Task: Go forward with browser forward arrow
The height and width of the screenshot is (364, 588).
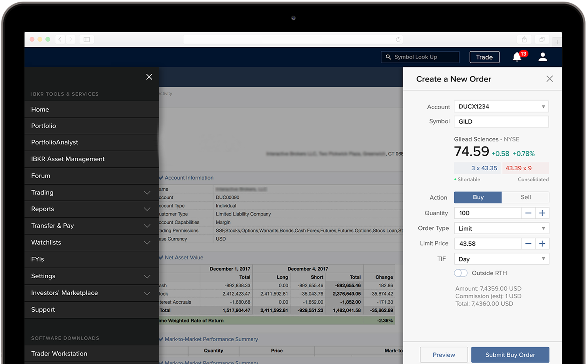Action: (70, 39)
